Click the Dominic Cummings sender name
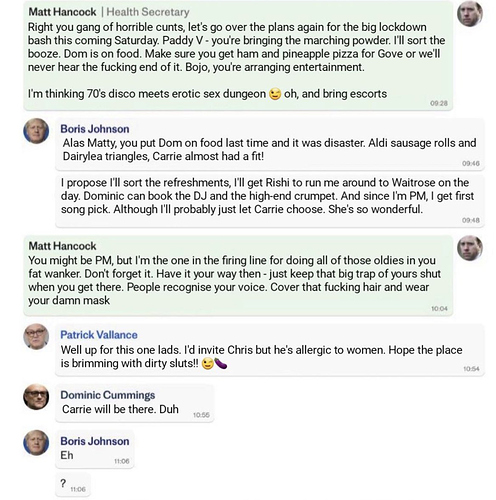 pos(108,395)
